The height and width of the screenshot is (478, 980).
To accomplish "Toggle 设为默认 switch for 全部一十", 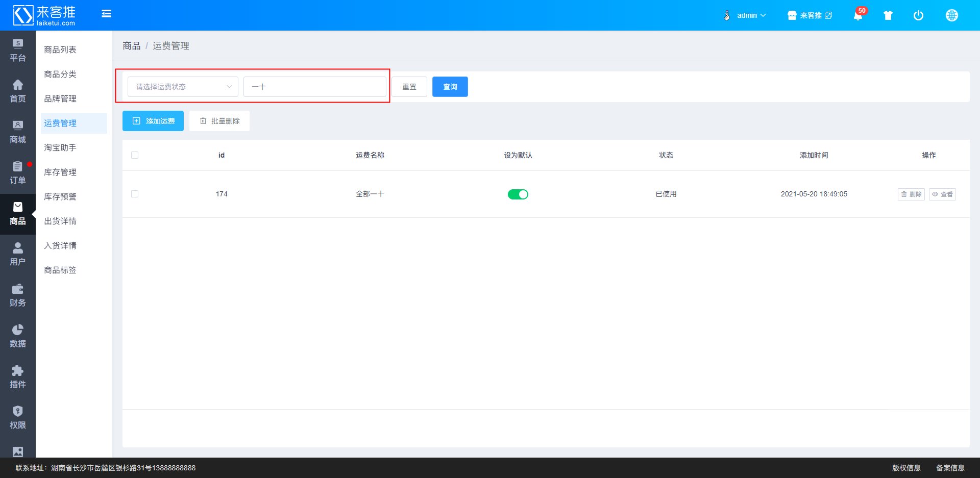I will pyautogui.click(x=518, y=194).
